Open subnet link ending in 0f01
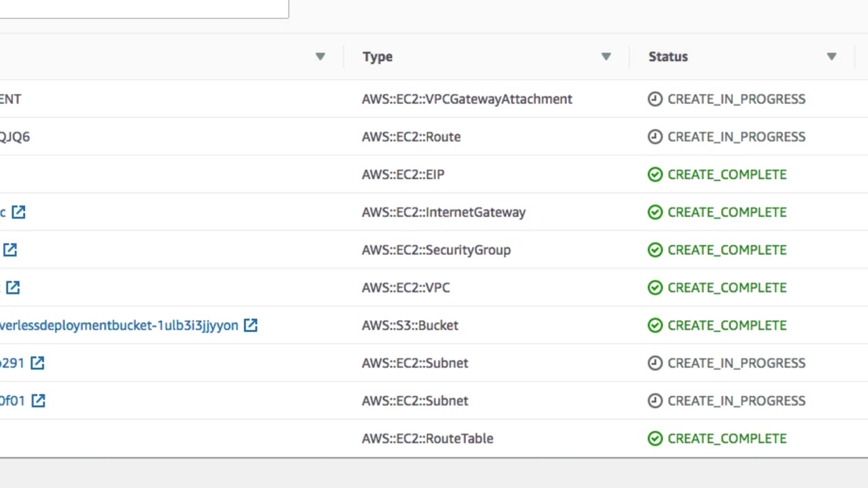Viewport: 868px width, 488px height. pyautogui.click(x=12, y=401)
